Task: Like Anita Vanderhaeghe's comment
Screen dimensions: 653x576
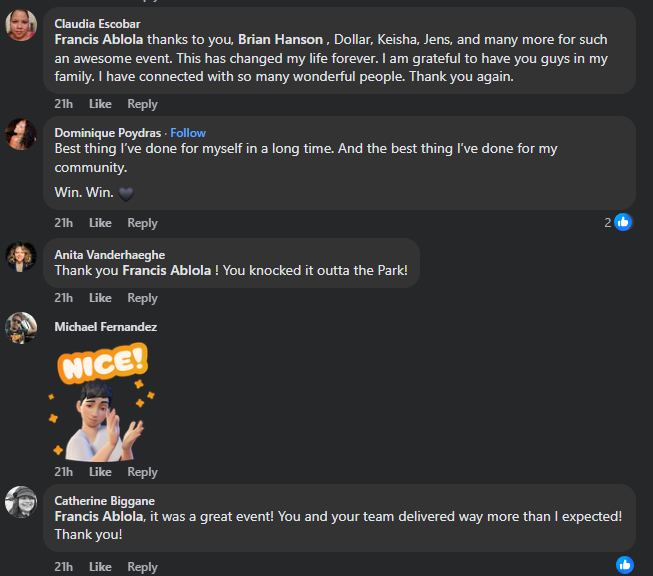Action: click(100, 298)
